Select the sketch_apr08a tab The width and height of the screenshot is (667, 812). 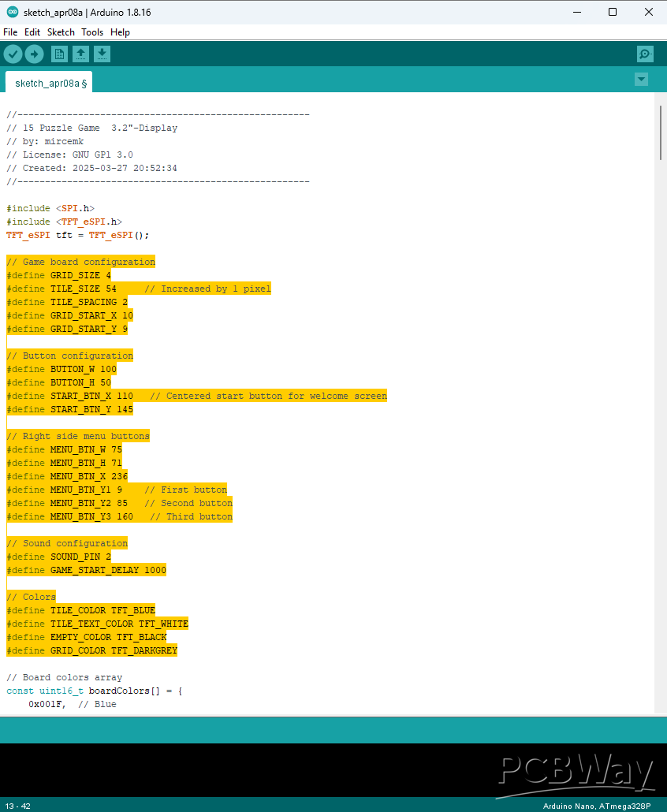click(x=48, y=83)
